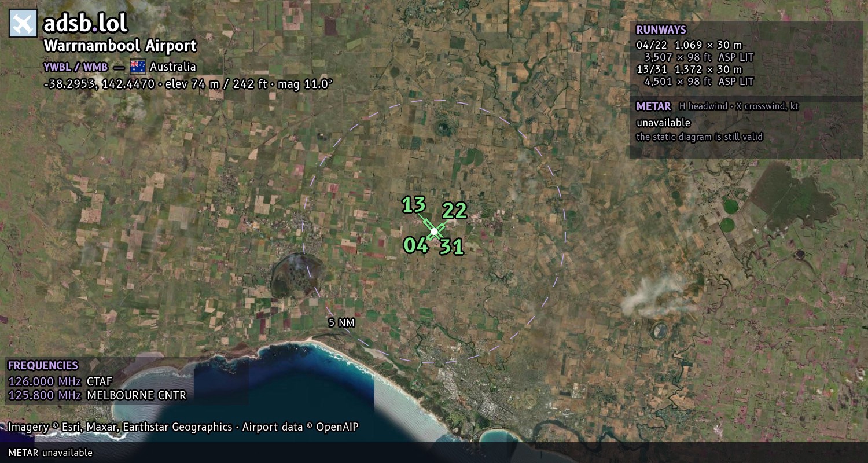Click the "CTAF" frequency label

100,381
